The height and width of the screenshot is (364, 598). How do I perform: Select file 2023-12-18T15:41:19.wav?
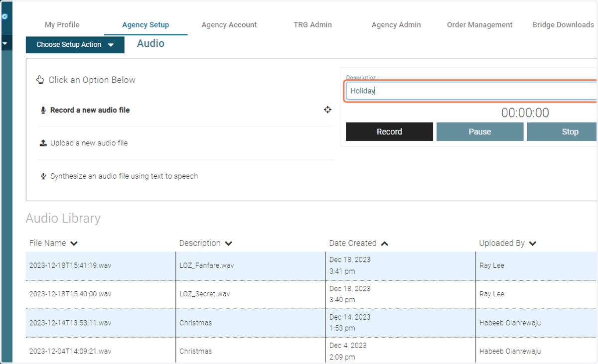70,266
